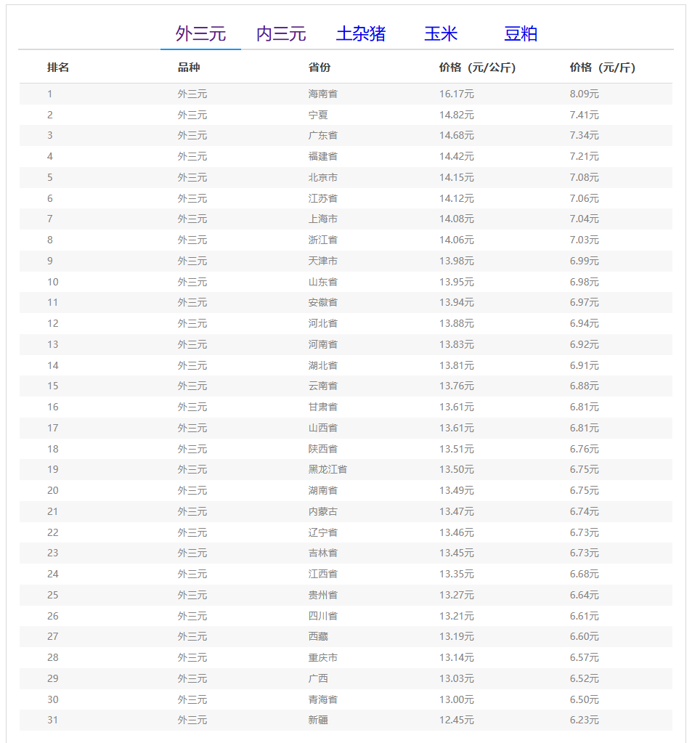This screenshot has width=700, height=743.
Task: Click the 6.92元 price value
Action: coord(585,344)
